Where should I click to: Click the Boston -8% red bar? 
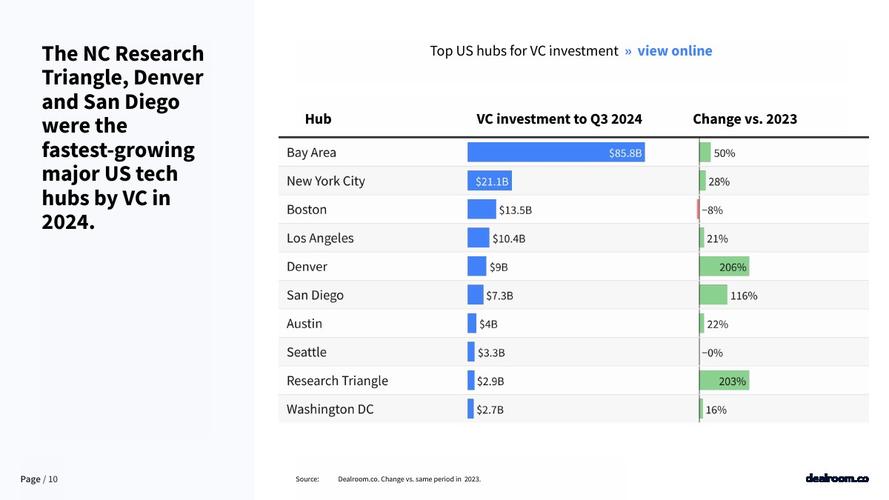[698, 210]
